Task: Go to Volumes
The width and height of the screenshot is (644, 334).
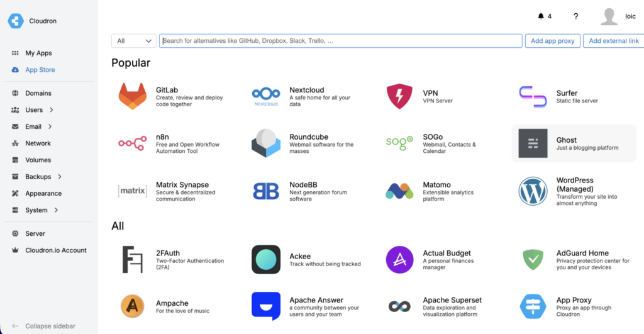Action: click(x=38, y=160)
